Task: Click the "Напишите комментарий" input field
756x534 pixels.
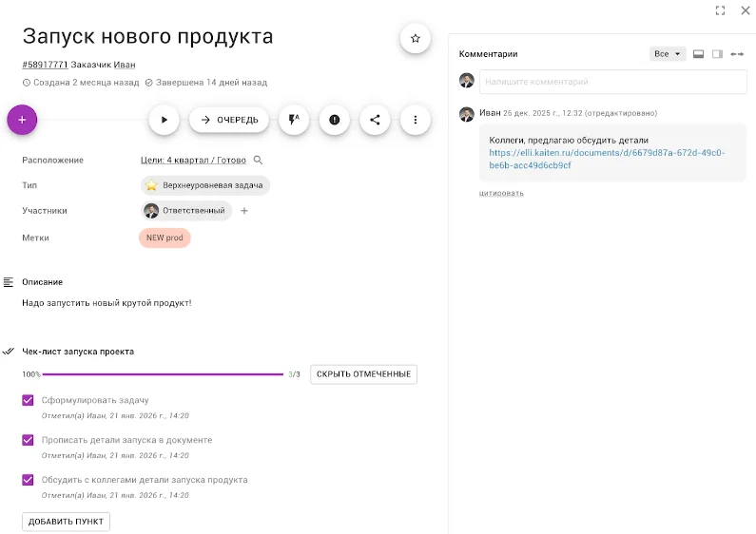Action: tap(612, 82)
